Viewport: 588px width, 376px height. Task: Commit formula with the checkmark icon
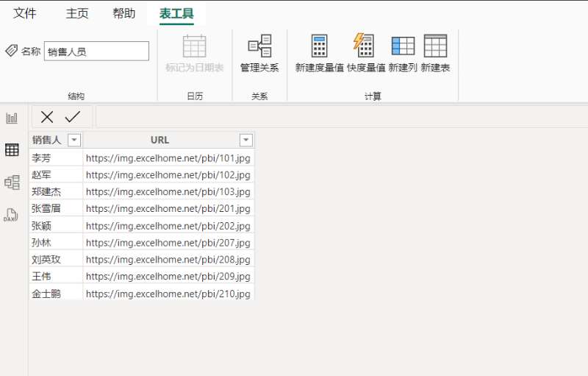(72, 117)
